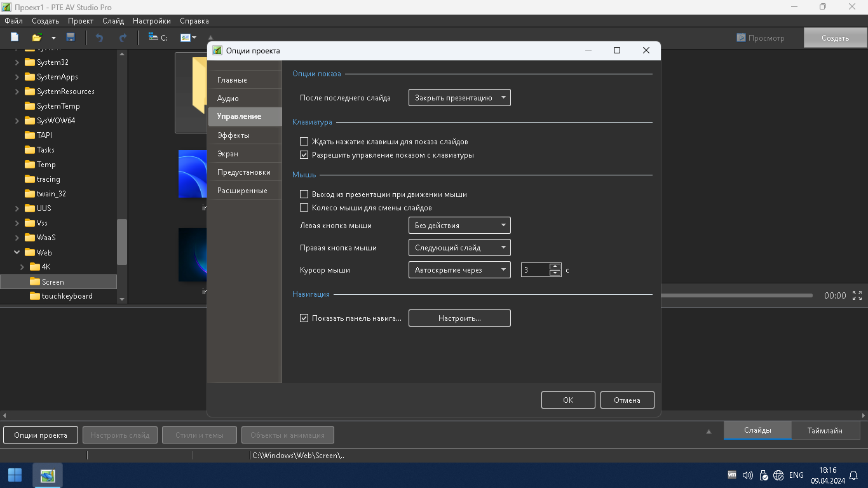The height and width of the screenshot is (488, 868).
Task: Click the Windows Start button
Action: tap(15, 475)
